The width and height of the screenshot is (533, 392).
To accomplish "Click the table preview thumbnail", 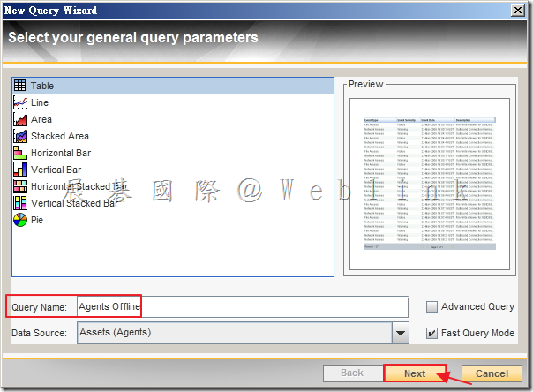I will pyautogui.click(x=430, y=184).
